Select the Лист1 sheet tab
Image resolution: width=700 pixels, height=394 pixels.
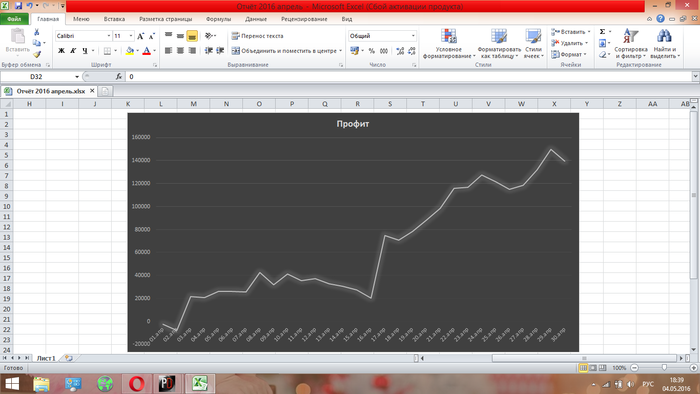coord(46,358)
